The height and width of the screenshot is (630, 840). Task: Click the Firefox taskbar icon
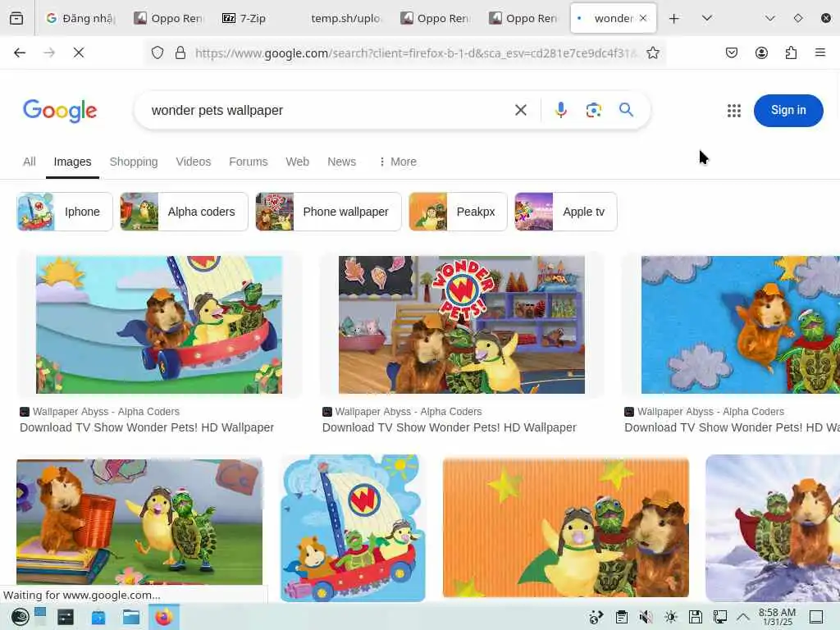(x=164, y=617)
